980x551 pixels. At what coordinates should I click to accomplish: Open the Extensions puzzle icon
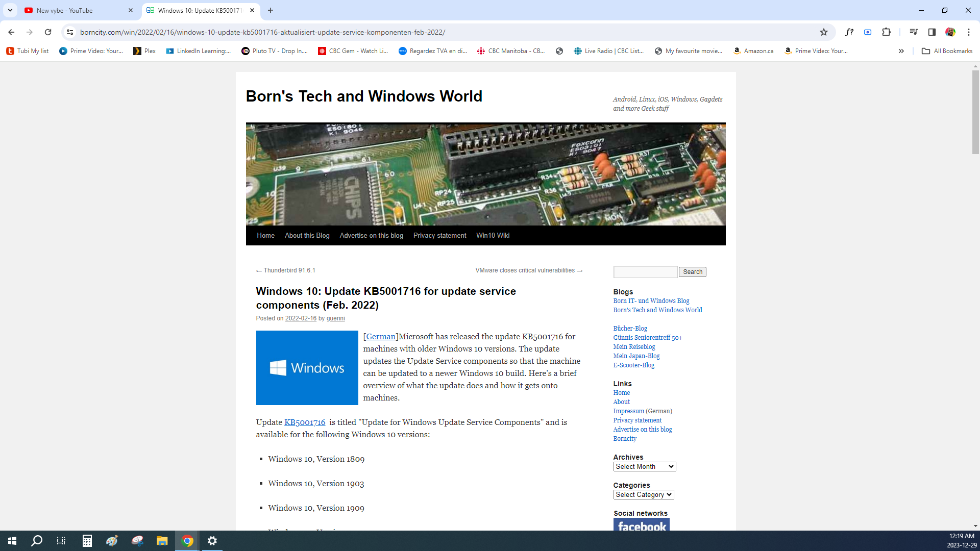click(x=886, y=32)
